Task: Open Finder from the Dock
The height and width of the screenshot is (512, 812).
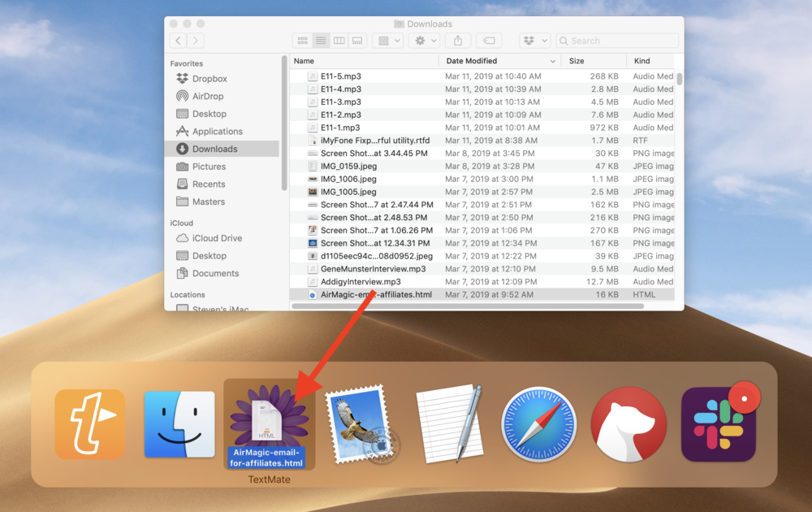Action: (x=179, y=424)
